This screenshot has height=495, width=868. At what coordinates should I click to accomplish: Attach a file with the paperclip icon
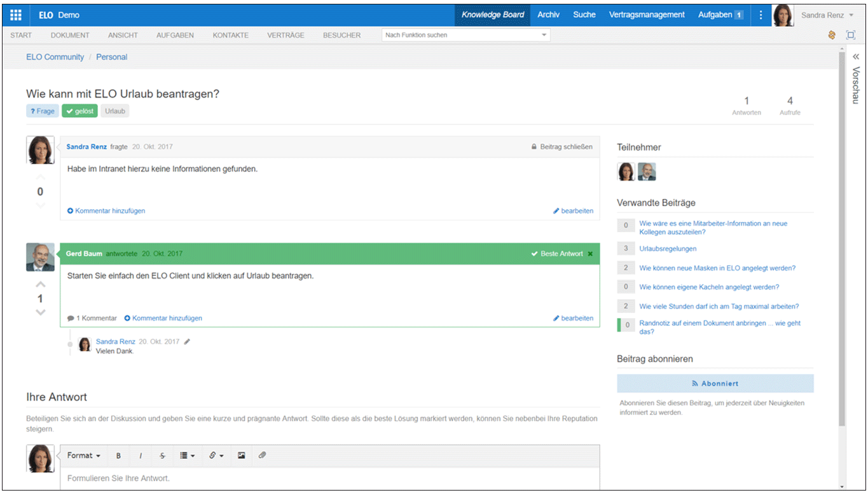pyautogui.click(x=262, y=456)
